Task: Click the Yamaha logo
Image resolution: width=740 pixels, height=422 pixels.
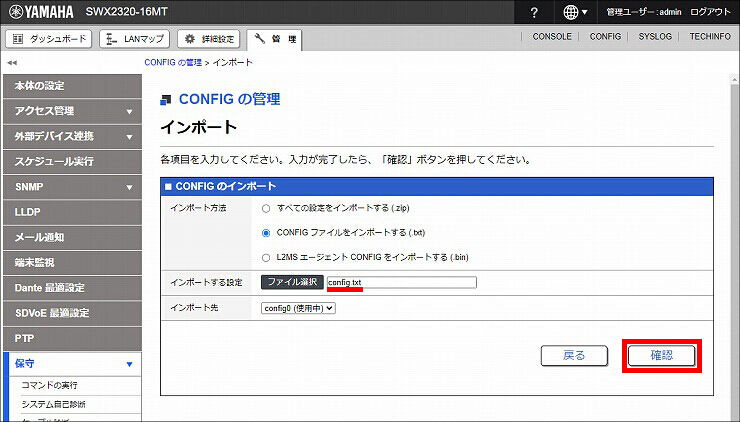Action: point(42,12)
